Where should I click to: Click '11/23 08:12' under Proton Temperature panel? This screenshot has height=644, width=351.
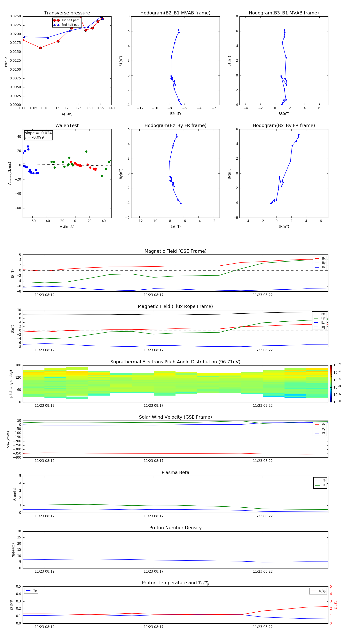(44, 627)
